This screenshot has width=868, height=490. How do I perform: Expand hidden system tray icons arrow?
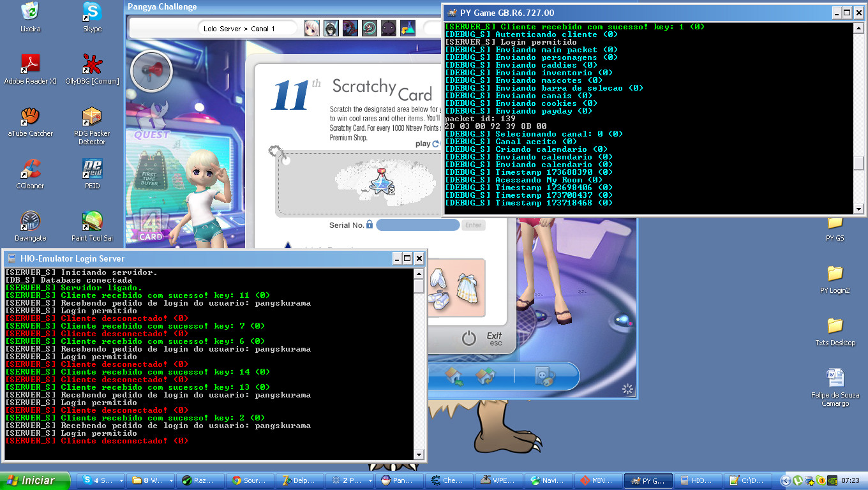click(x=786, y=481)
